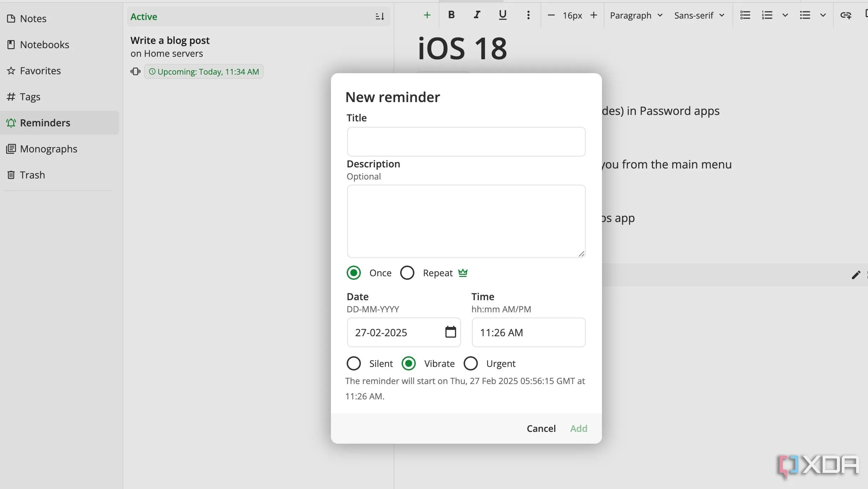
Task: Click the Active group header
Action: point(258,16)
